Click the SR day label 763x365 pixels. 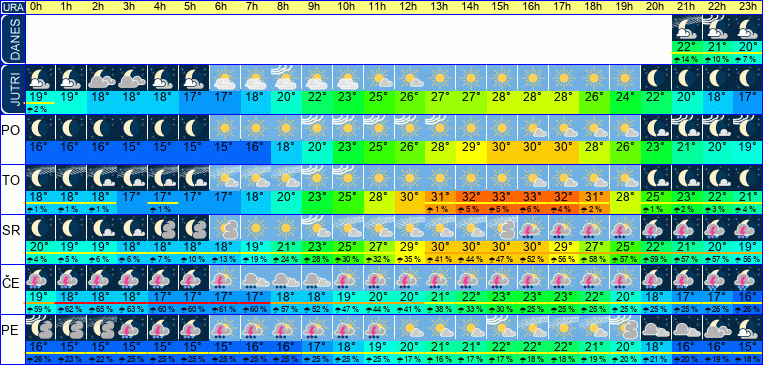pos(10,231)
